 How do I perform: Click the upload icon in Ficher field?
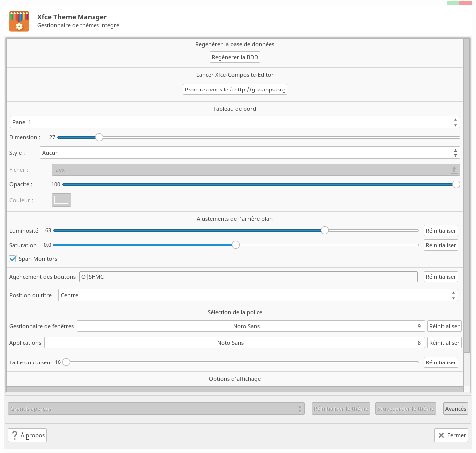(x=454, y=170)
